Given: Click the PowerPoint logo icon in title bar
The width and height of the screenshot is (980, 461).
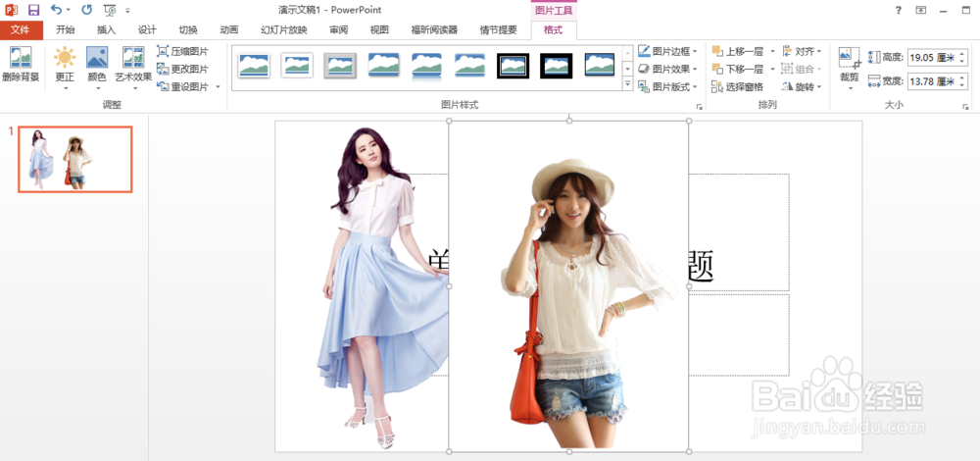Looking at the screenshot, I should [x=11, y=10].
